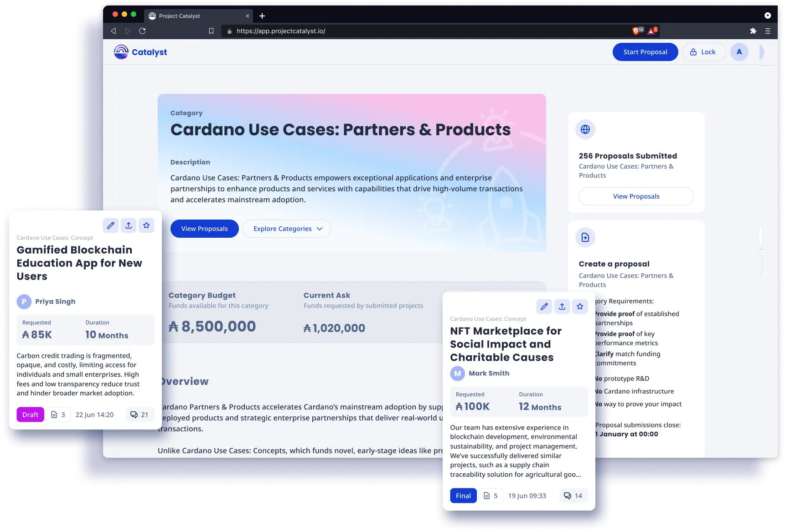The width and height of the screenshot is (785, 532).
Task: Edit the NFT Marketplace proposal with pencil icon
Action: pos(544,307)
